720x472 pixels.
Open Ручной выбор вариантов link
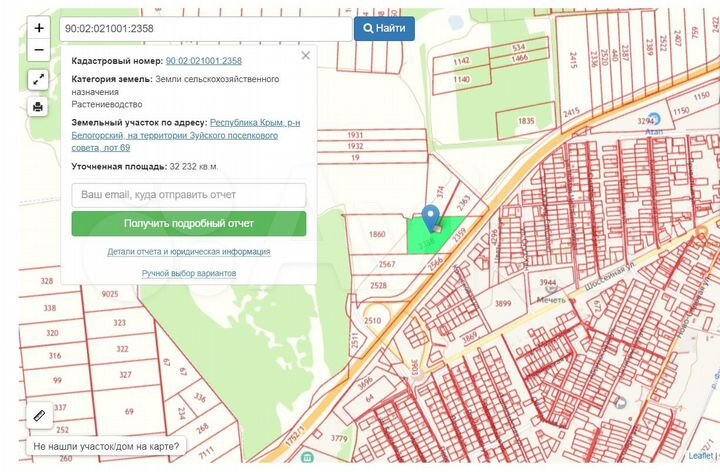tap(189, 273)
